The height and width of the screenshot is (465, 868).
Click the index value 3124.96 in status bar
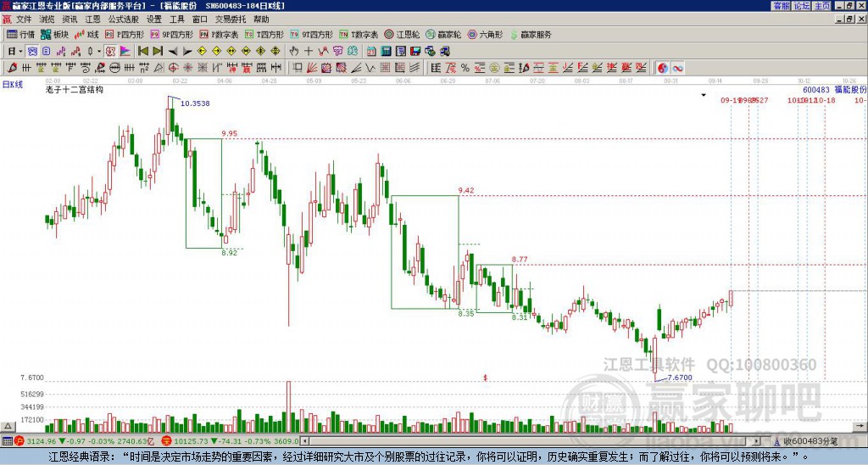(x=41, y=441)
